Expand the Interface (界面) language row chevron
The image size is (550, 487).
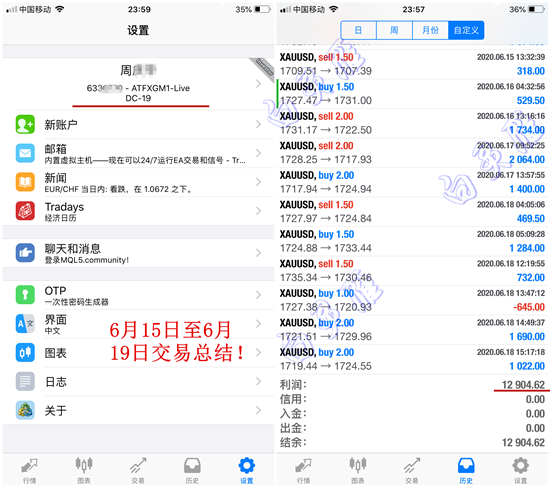259,323
